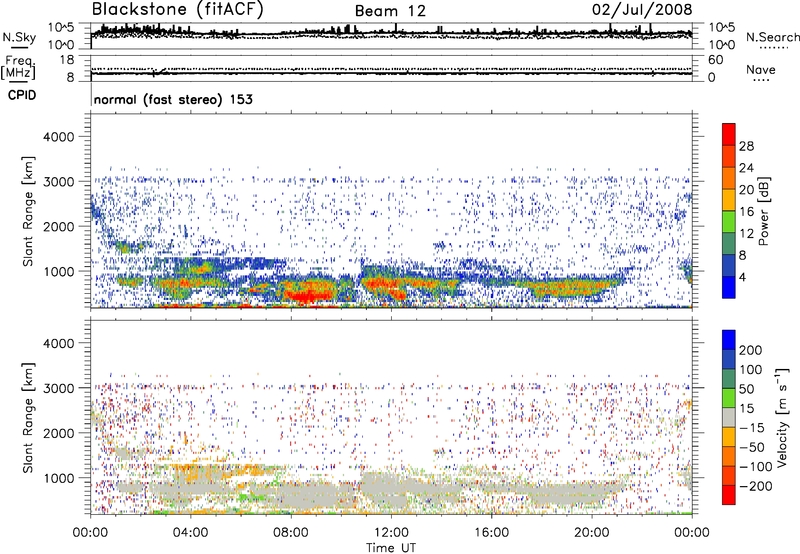Click the '4000' tick in power panel
The width and height of the screenshot is (800, 554).
point(58,137)
